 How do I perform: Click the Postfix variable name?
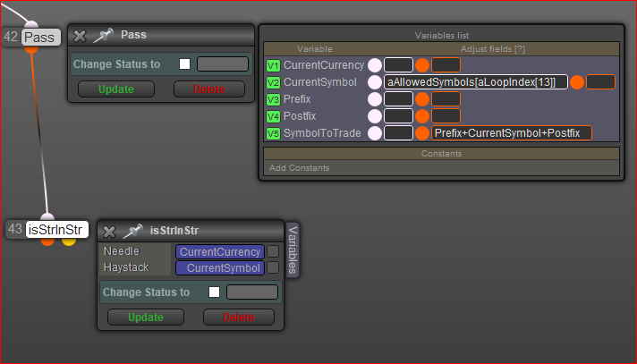pos(300,116)
